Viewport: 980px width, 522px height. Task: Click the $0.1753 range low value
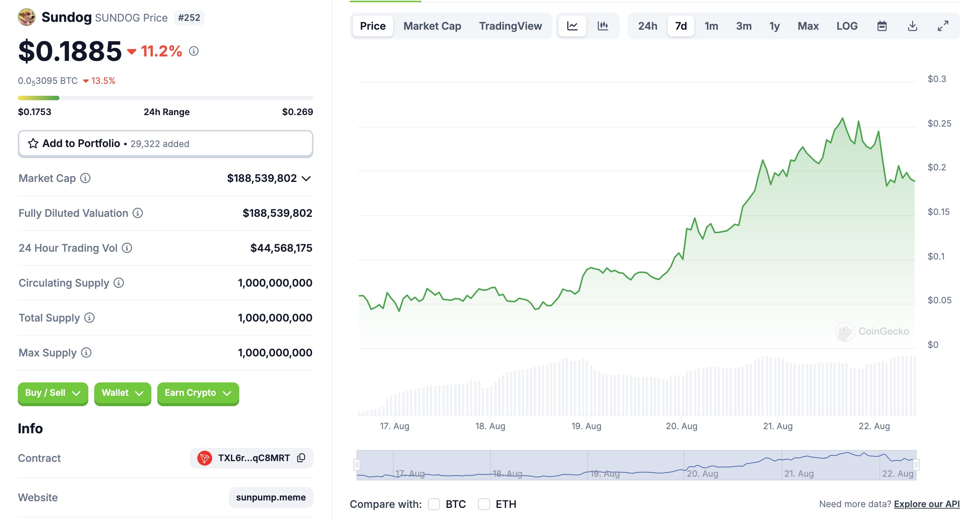(x=34, y=111)
